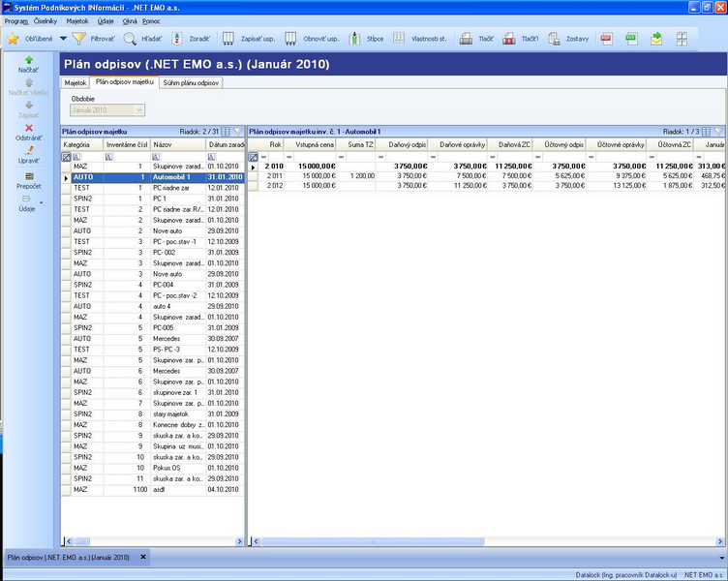Click Vstupná cena filter equals operator
The width and height of the screenshot is (728, 581).
[288, 157]
